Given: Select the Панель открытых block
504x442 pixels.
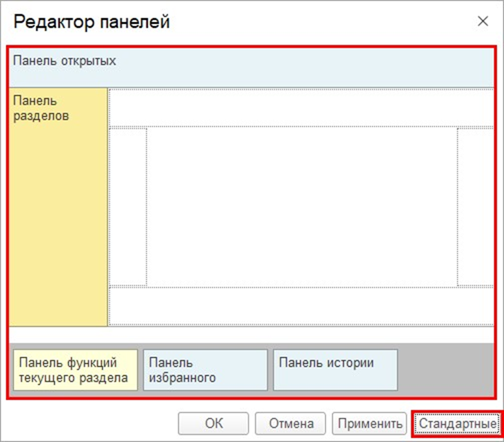Looking at the screenshot, I should 251,68.
